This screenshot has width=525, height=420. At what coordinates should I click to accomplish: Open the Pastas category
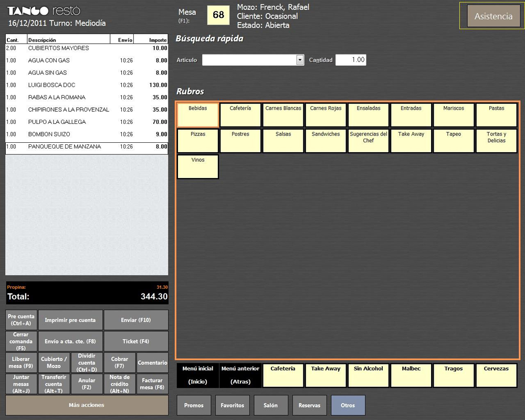[497, 115]
